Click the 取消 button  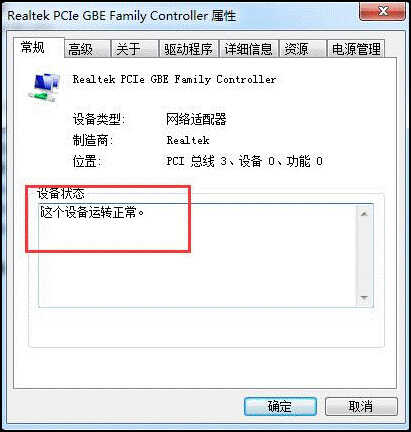[361, 406]
